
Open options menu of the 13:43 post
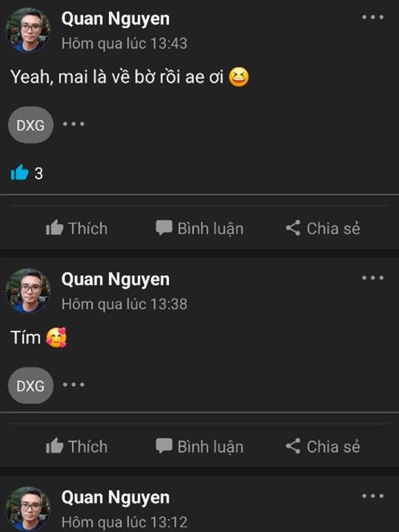[372, 17]
